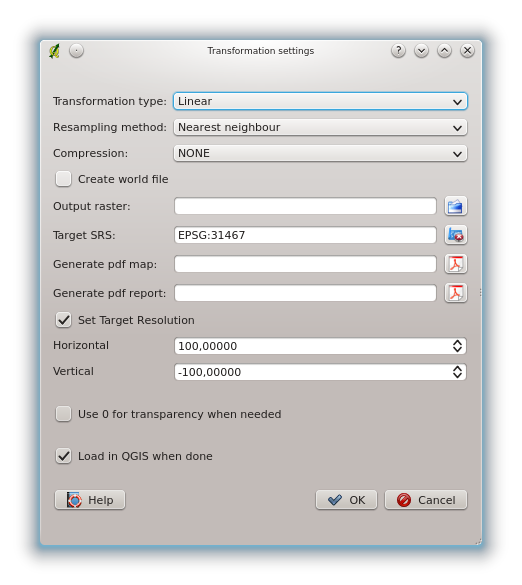Expand the Resampling method combo box

coord(320,127)
